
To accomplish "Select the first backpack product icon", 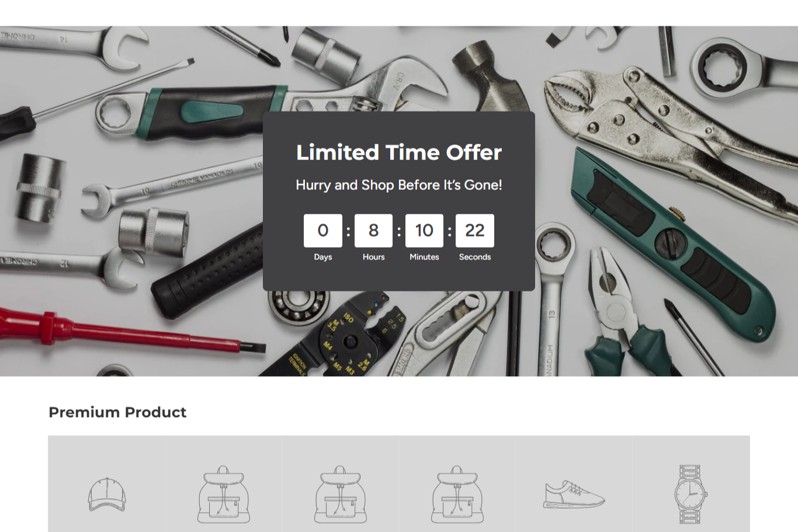I will pyautogui.click(x=224, y=494).
